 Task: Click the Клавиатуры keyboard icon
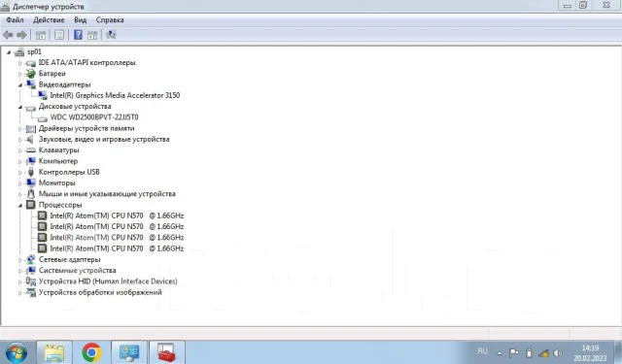click(30, 150)
